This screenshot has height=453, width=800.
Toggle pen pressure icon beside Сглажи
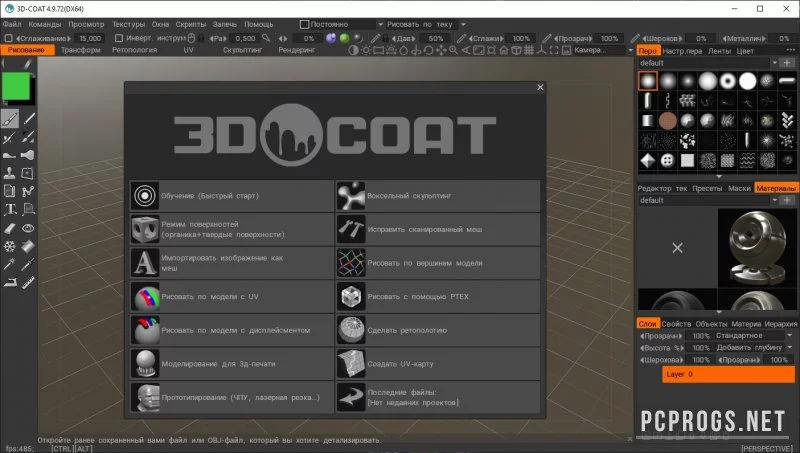[x=462, y=38]
